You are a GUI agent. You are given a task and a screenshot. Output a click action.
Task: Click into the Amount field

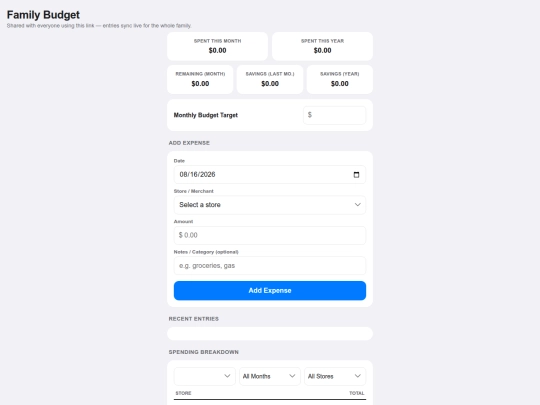[270, 235]
